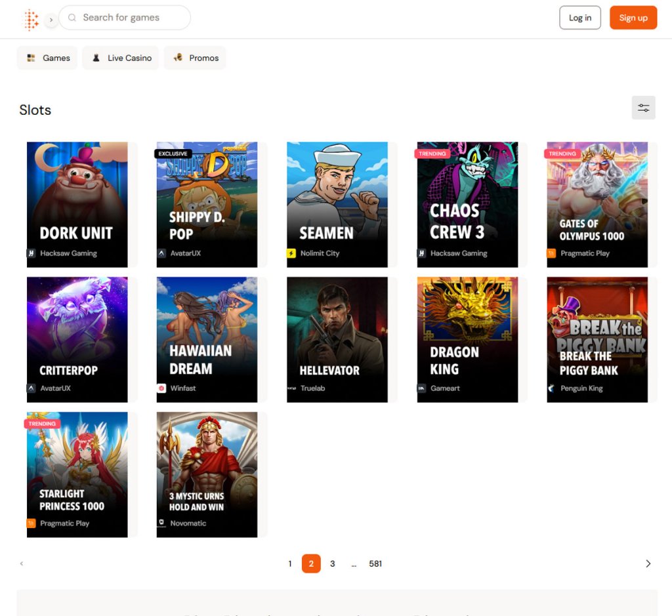This screenshot has width=672, height=616.
Task: Click the search magnifying glass icon
Action: tap(72, 18)
